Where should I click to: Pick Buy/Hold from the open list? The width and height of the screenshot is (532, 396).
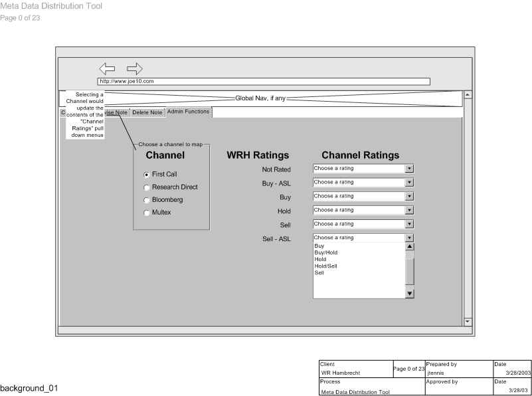326,252
